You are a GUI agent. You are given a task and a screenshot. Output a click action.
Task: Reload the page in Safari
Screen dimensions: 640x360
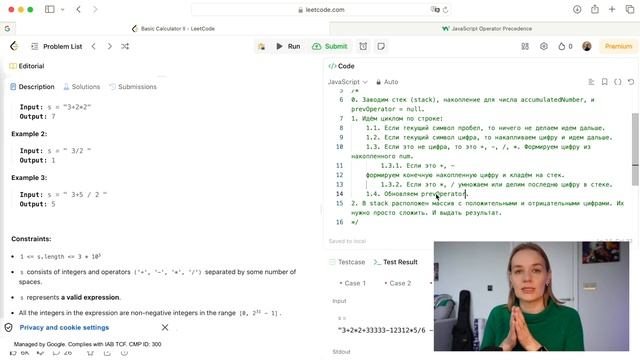point(446,10)
